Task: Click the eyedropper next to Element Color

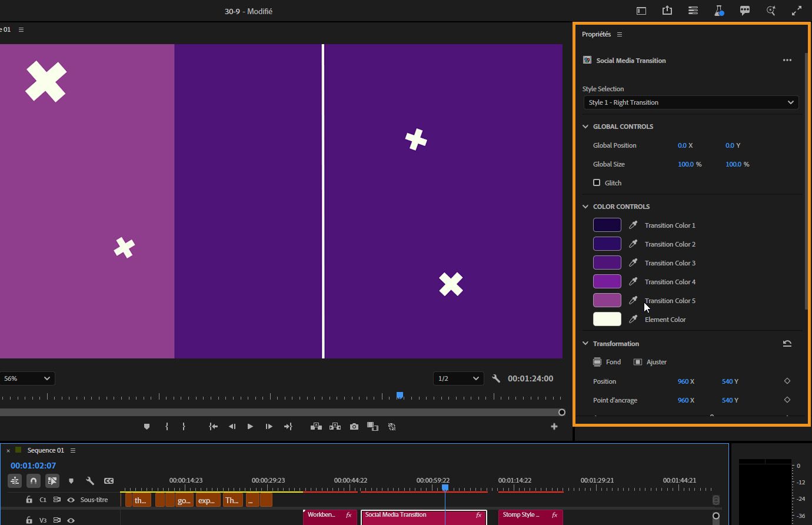Action: coord(633,319)
